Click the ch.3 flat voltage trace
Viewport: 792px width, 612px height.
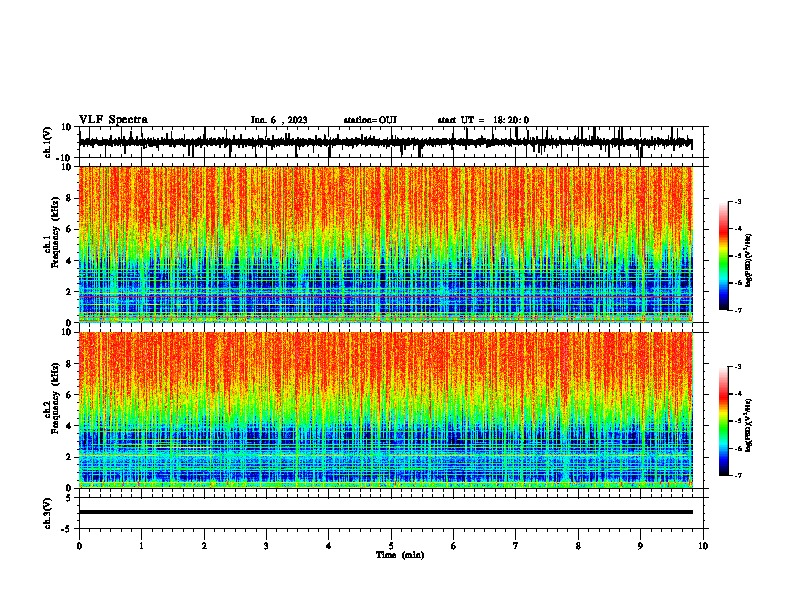[385, 512]
